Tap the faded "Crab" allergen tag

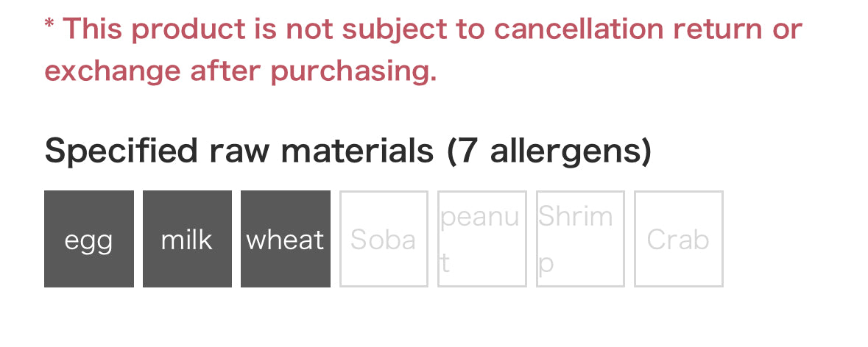[678, 239]
